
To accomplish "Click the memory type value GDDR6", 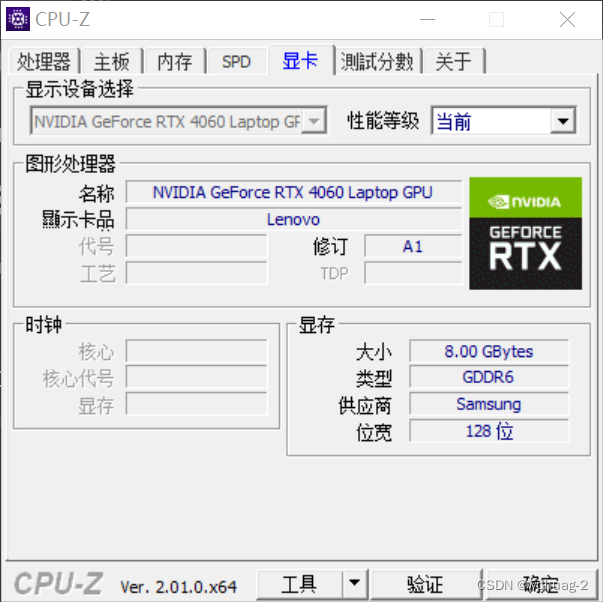I will (489, 377).
